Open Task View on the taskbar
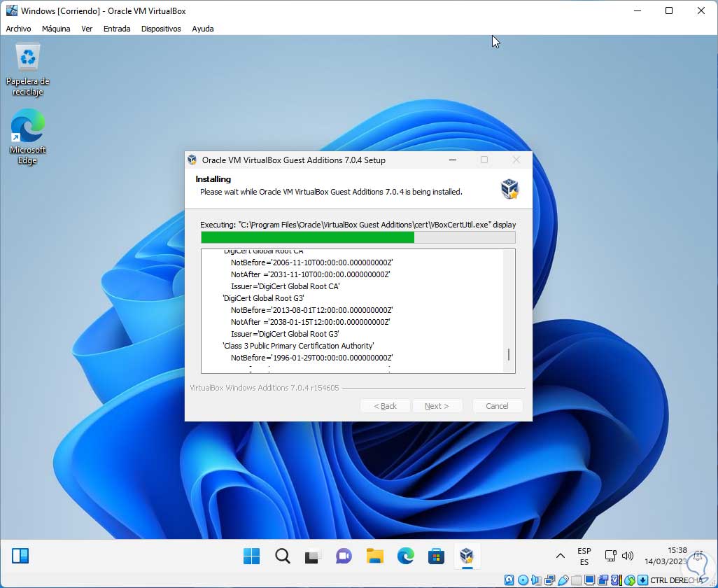 point(314,556)
